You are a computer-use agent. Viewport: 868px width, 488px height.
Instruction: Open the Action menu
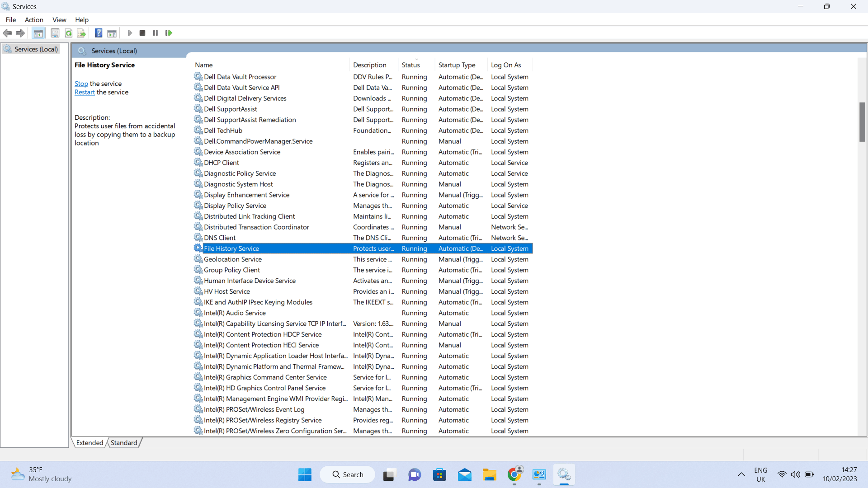[x=34, y=20]
